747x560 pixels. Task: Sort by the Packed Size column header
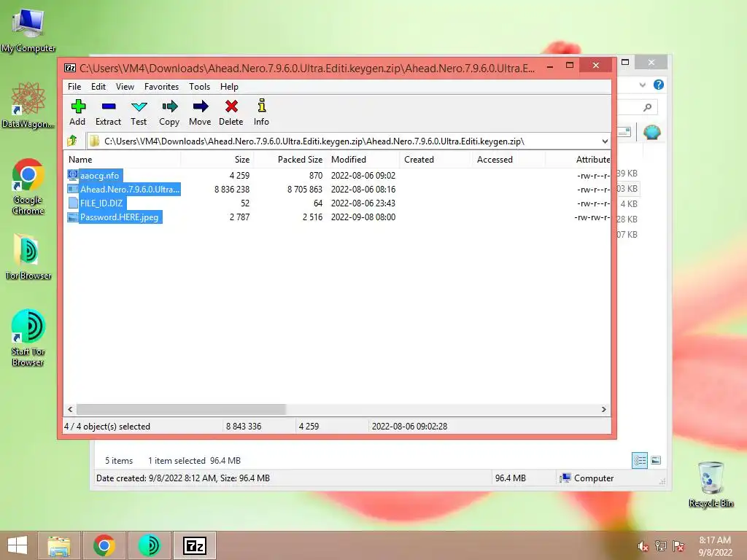[300, 160]
